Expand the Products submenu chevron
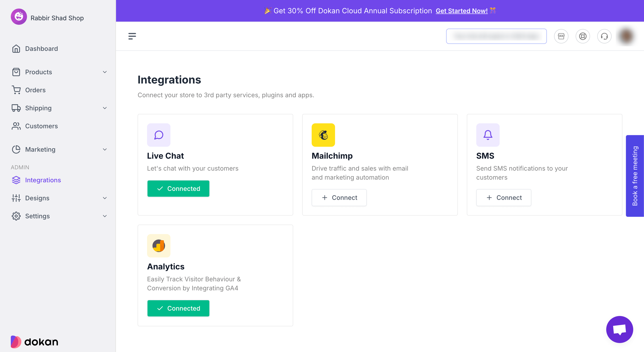This screenshot has width=644, height=352. tap(105, 72)
